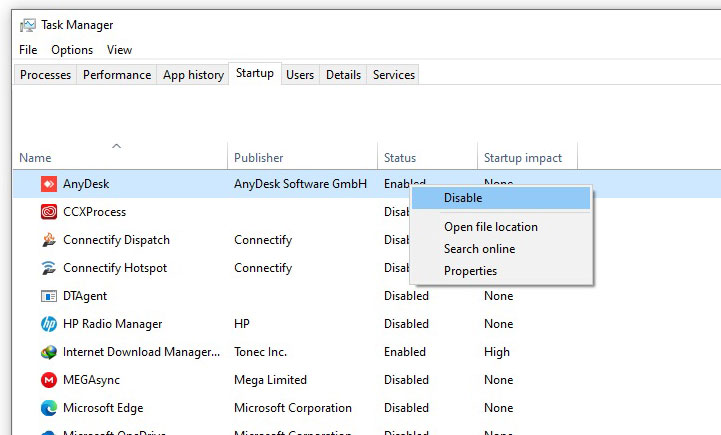
Task: Select the AnyDesk row name
Action: tap(86, 184)
